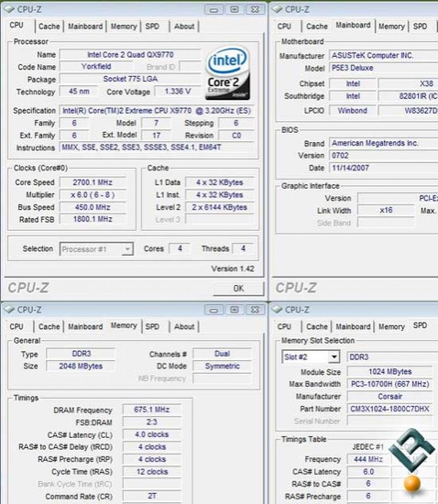Open Mainboard tab in bottom-right SPD window
Image resolution: width=438 pixels, height=504 pixels.
pyautogui.click(x=353, y=326)
